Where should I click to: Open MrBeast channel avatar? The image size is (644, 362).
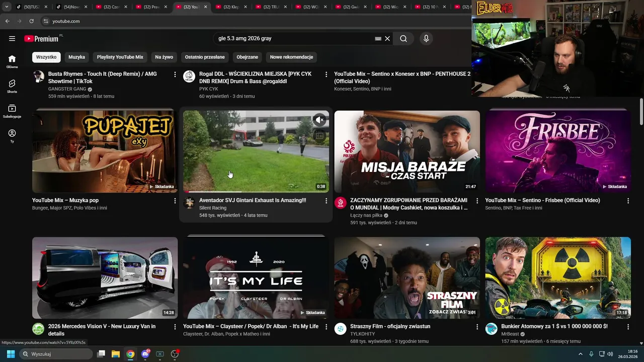[492, 329]
